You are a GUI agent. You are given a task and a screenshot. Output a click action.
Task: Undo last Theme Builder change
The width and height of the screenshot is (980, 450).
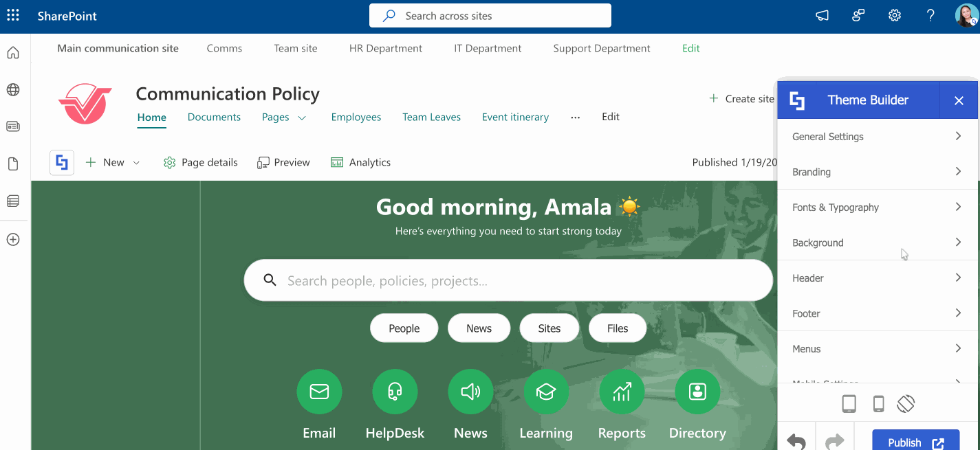(796, 442)
